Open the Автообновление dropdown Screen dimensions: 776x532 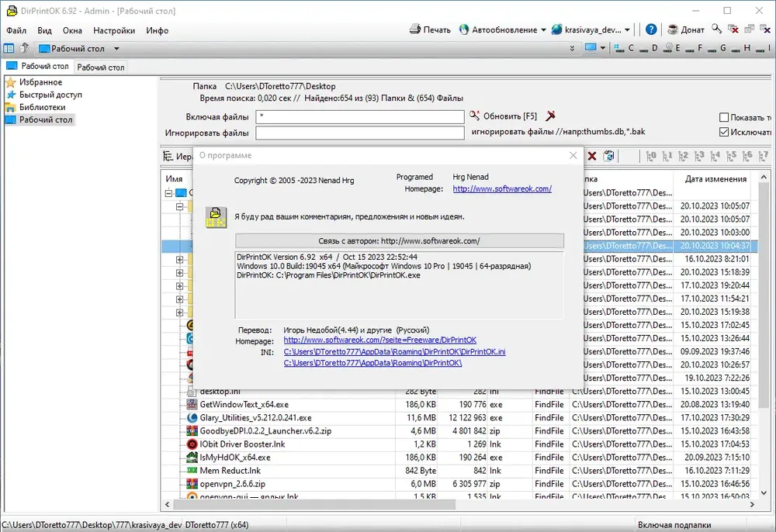(x=543, y=29)
